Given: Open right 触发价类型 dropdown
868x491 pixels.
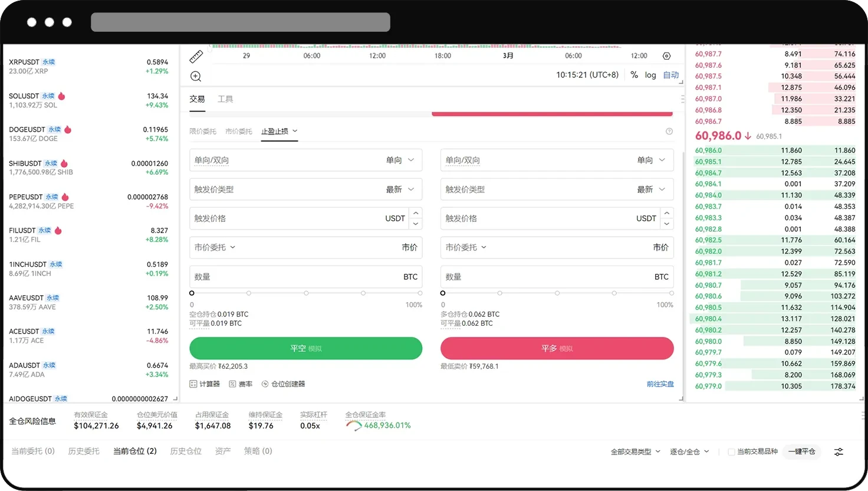Looking at the screenshot, I should pyautogui.click(x=557, y=189).
